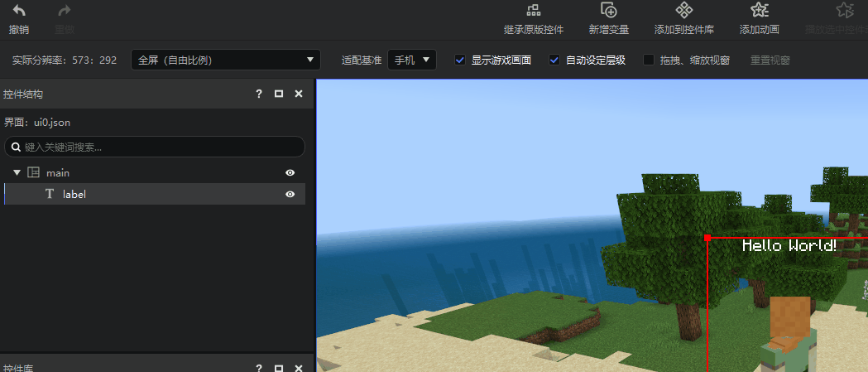Click the 键入关键词搜索 search field
The width and height of the screenshot is (868, 372).
click(155, 147)
